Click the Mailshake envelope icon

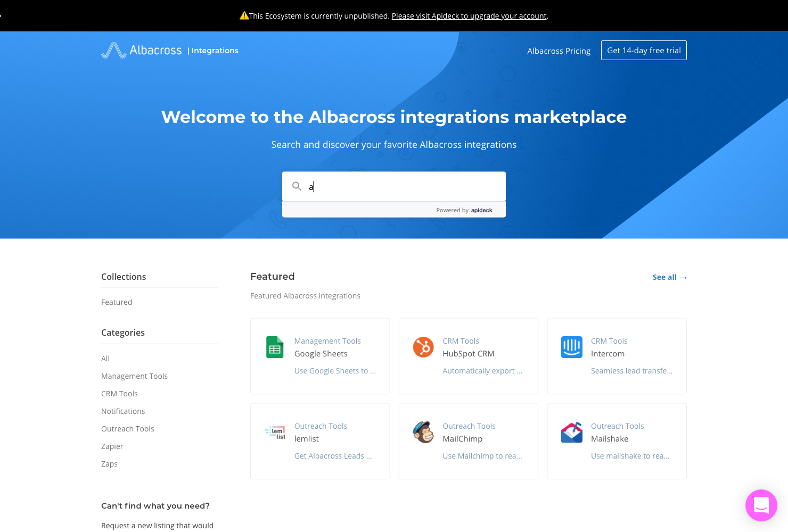point(572,433)
